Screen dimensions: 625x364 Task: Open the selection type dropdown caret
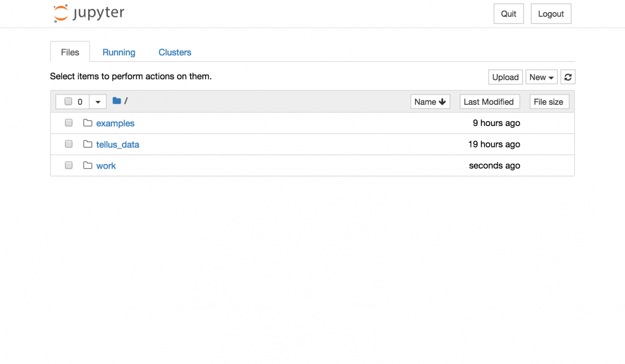[x=98, y=102]
